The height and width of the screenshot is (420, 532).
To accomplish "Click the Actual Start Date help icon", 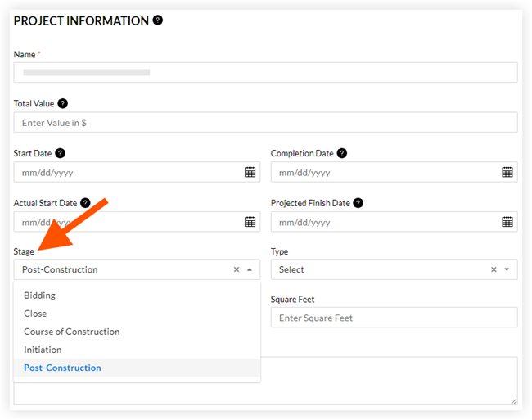I will point(85,203).
